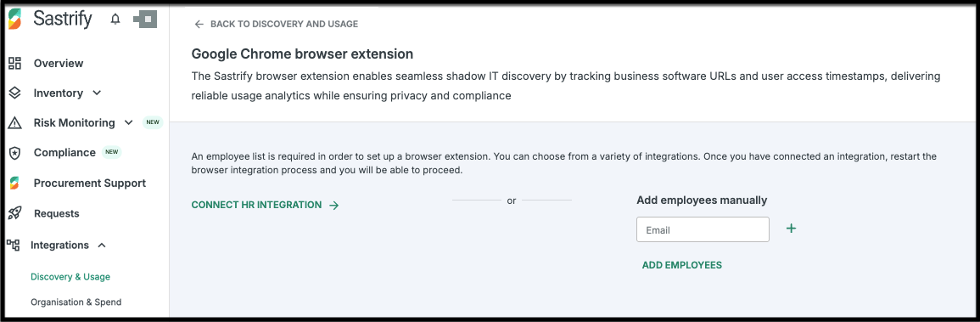Expand the Inventory submenu chevron
The image size is (980, 322).
(97, 93)
